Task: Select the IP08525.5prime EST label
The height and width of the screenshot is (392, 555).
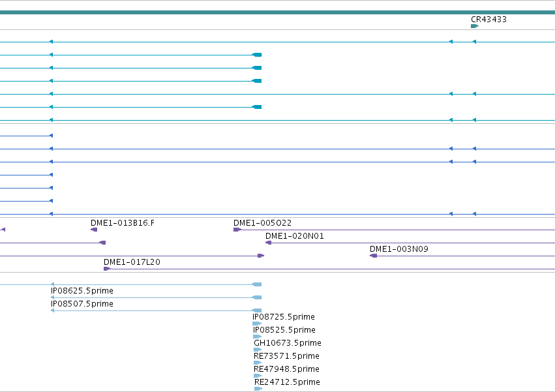Action: coord(284,330)
